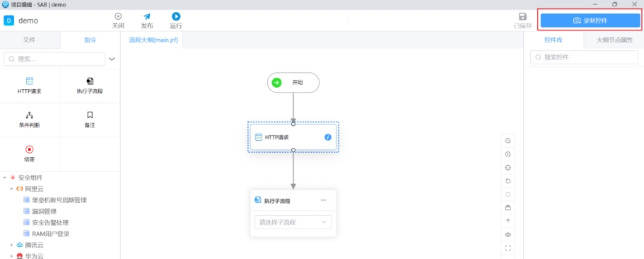Click the top connector port of HTTP请求 node
Screen dimensions: 644x259
293,124
